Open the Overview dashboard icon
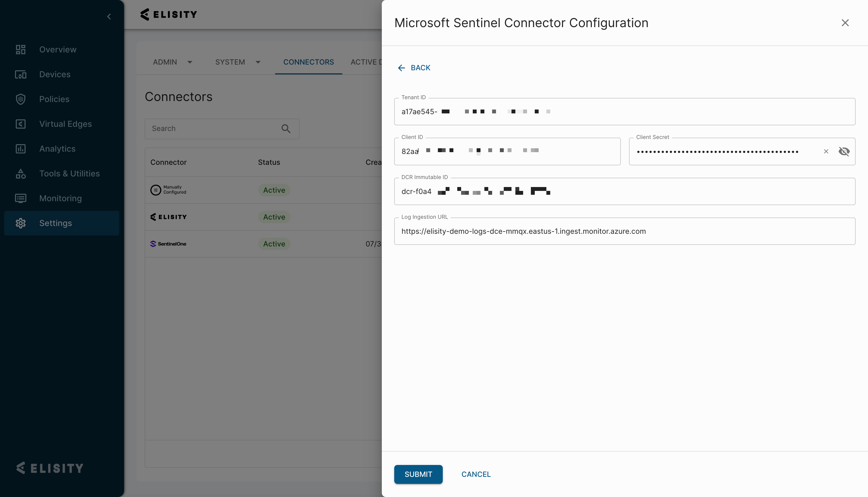868x497 pixels. pos(20,50)
